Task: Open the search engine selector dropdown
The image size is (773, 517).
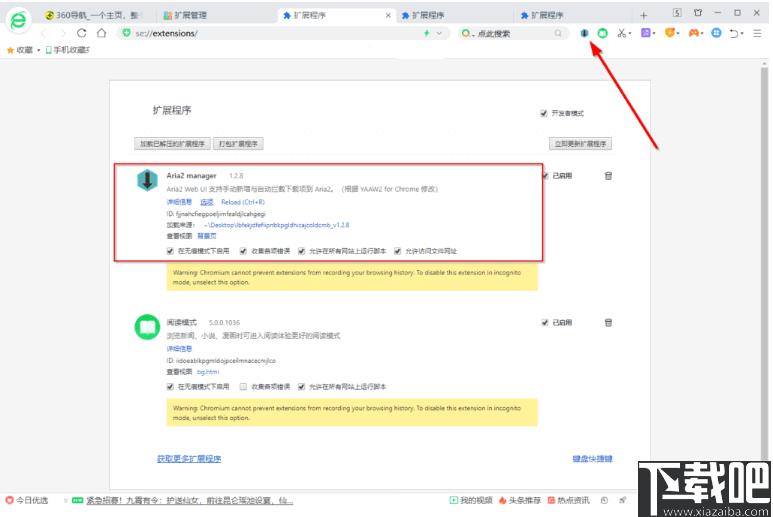Action: pos(467,34)
